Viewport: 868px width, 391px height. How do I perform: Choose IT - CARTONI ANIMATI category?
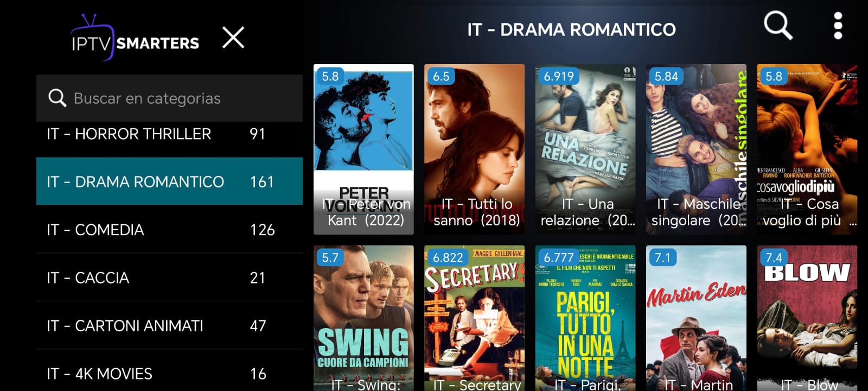169,325
